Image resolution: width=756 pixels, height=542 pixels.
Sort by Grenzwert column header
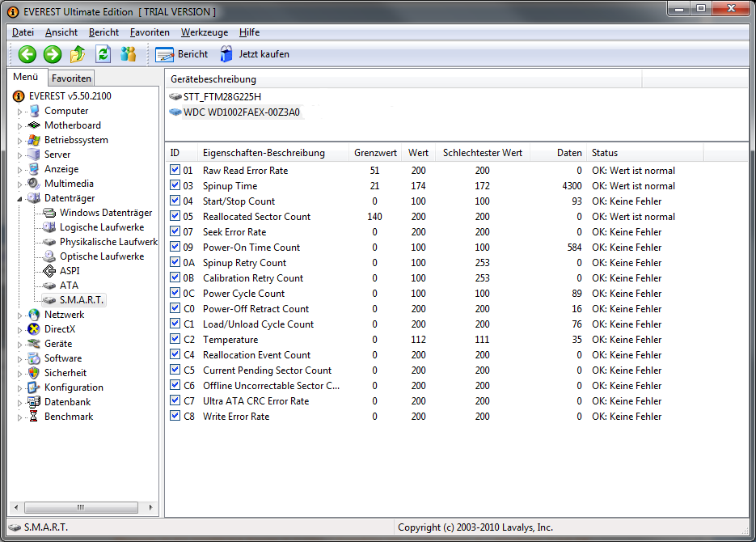(375, 153)
